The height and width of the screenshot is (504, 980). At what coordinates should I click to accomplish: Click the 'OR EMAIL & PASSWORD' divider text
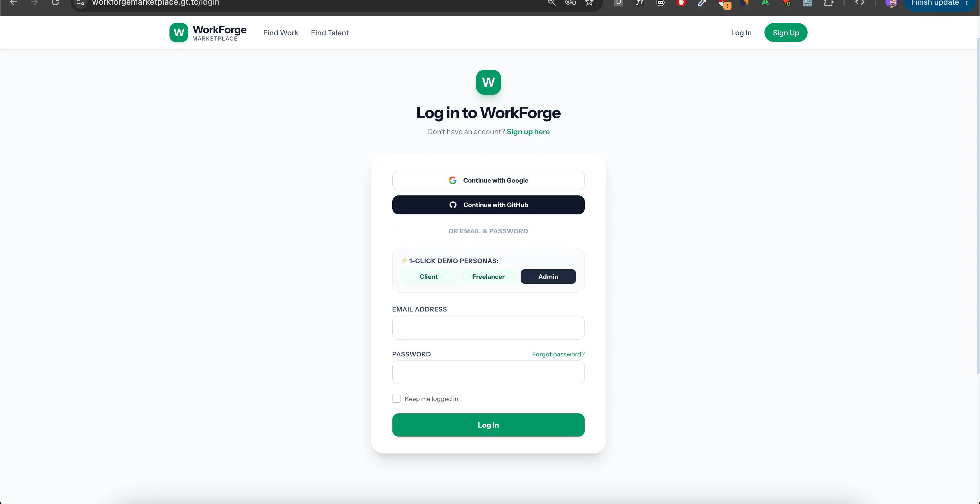(488, 231)
